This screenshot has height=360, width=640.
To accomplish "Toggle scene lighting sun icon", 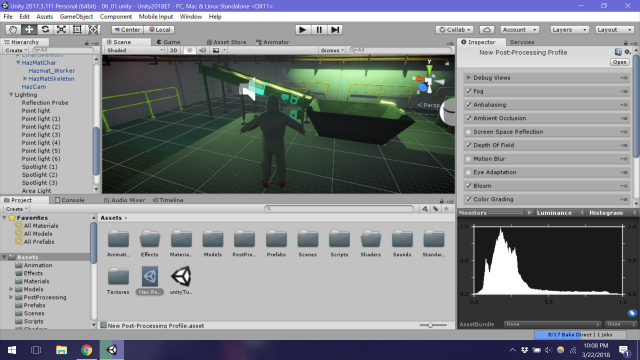I will click(x=189, y=50).
